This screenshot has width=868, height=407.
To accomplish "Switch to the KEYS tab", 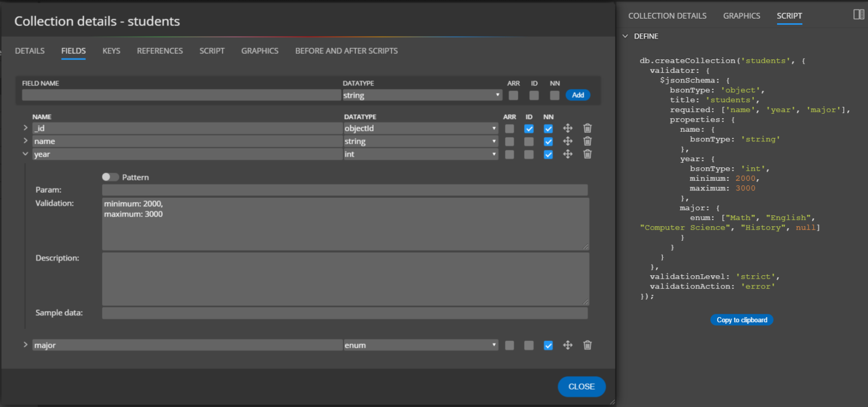I will coord(111,51).
